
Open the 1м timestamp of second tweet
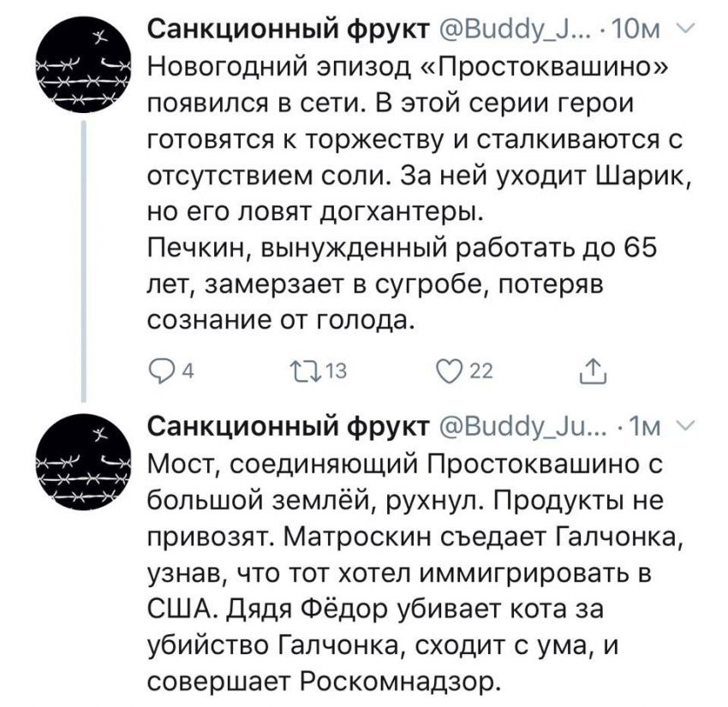click(643, 428)
